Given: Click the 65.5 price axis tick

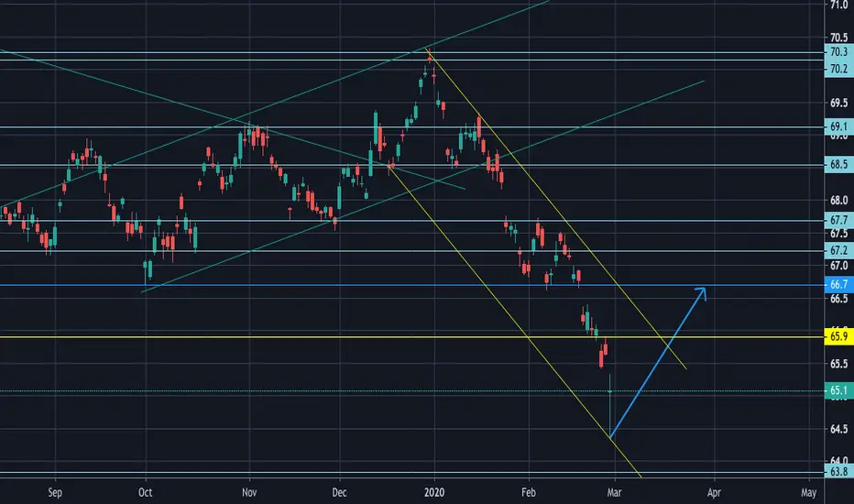Looking at the screenshot, I should 838,364.
